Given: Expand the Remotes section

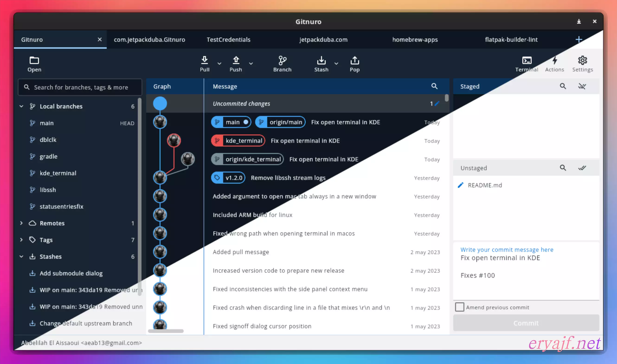Looking at the screenshot, I should (21, 223).
